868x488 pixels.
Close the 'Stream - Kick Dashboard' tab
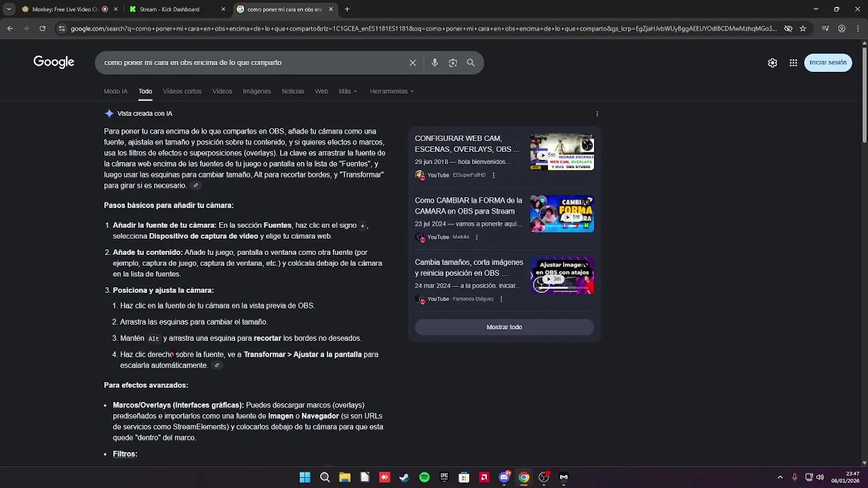click(x=223, y=9)
